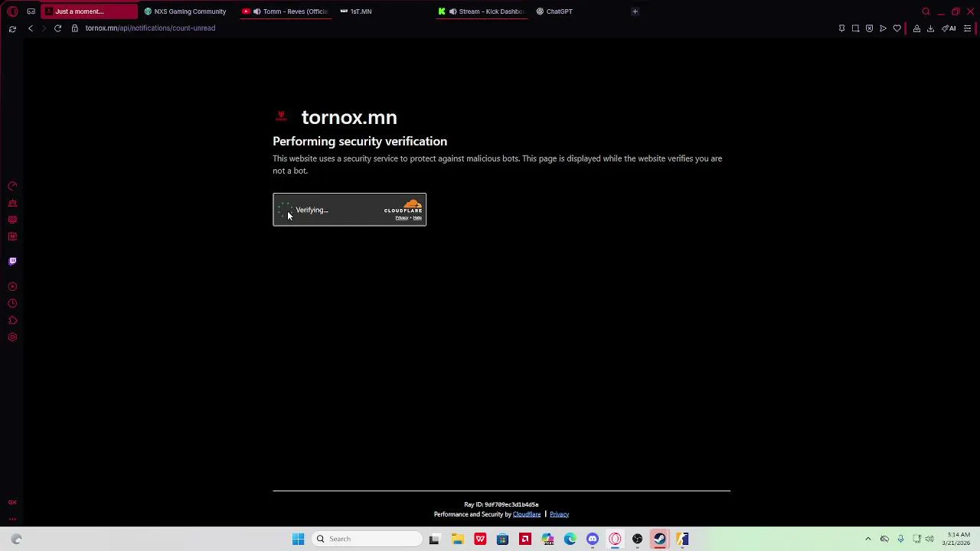This screenshot has width=980, height=551.
Task: Click the Cloudflare Verifying widget
Action: (x=349, y=210)
